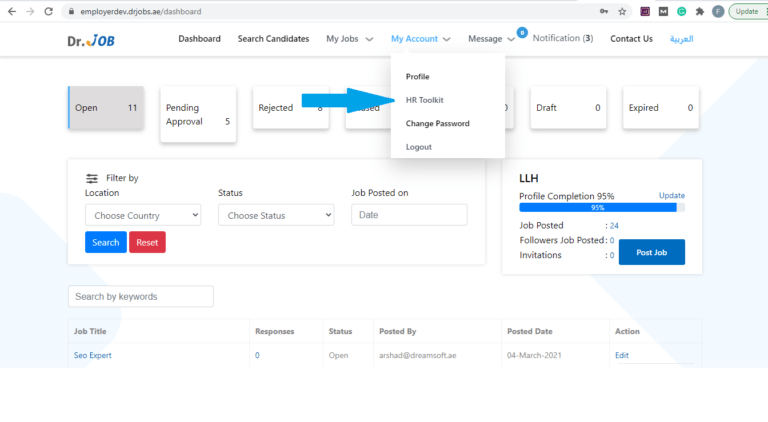Viewport: 768px width, 422px height.
Task: Select Logout from My Account menu
Action: tap(419, 147)
